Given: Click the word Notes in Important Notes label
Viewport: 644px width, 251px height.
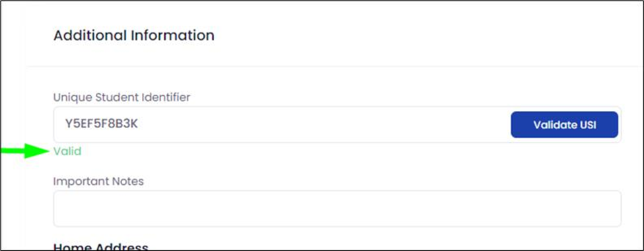Looking at the screenshot, I should tap(128, 181).
